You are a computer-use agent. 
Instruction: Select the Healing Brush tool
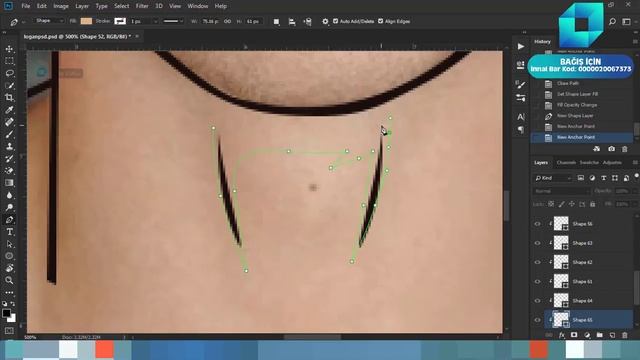click(x=9, y=122)
